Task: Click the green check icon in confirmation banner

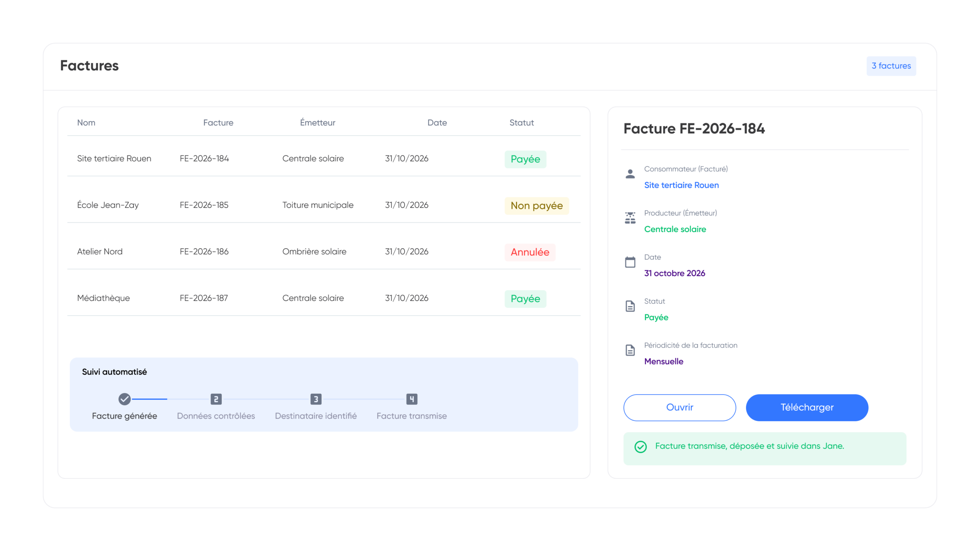Action: pyautogui.click(x=640, y=447)
